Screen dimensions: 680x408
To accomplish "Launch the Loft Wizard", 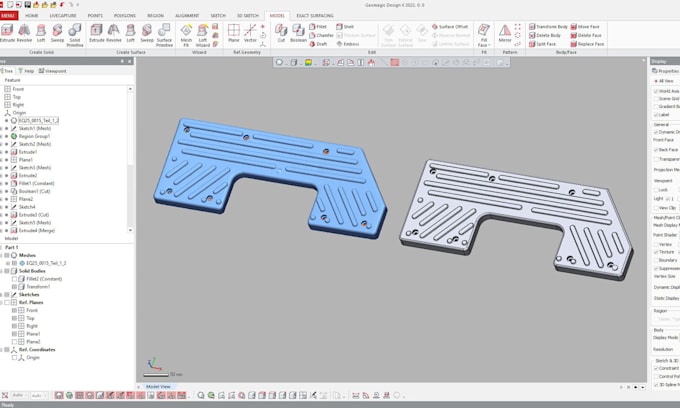I will (203, 35).
